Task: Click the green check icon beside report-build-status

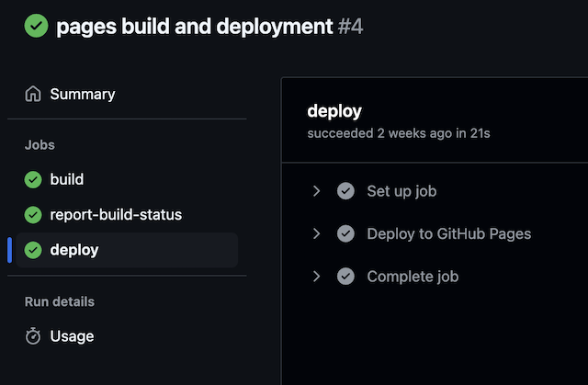Action: pos(33,215)
